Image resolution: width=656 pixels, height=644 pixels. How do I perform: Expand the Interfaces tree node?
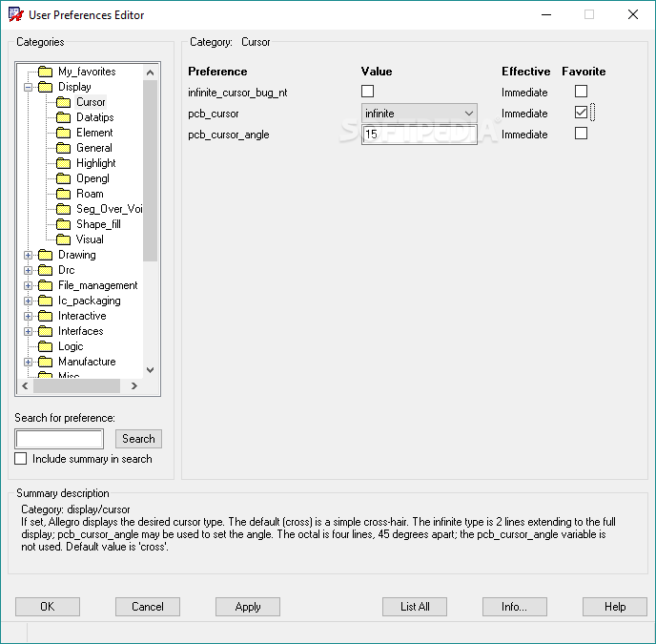coord(28,332)
